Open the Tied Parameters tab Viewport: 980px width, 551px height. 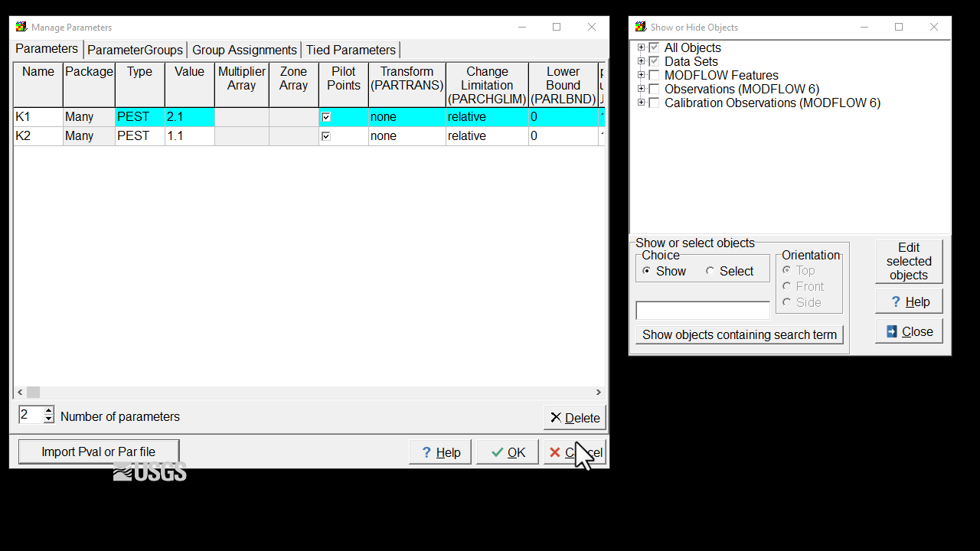351,50
